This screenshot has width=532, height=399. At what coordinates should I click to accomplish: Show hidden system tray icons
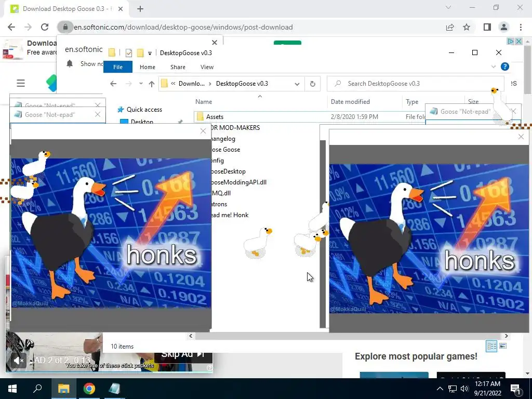pos(440,389)
